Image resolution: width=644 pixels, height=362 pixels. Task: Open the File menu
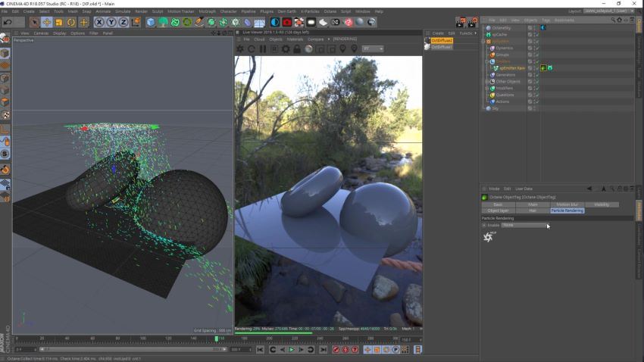point(5,11)
